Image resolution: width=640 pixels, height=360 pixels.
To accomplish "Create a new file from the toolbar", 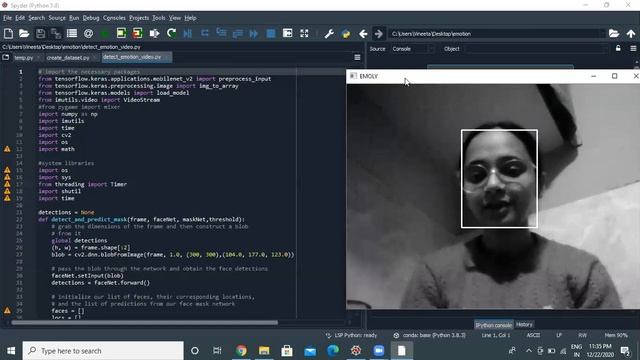I will tap(8, 33).
